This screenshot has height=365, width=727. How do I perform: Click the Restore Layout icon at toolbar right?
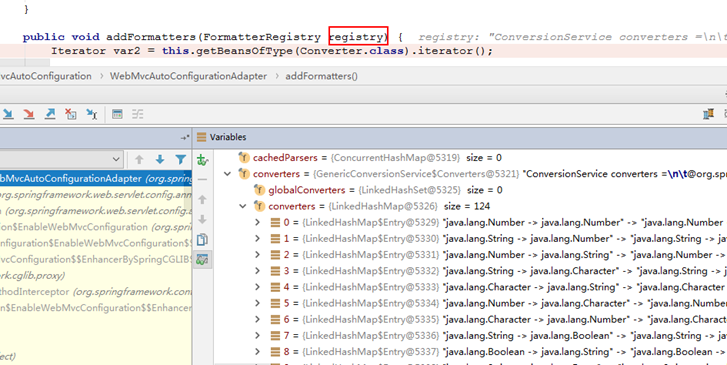click(708, 114)
